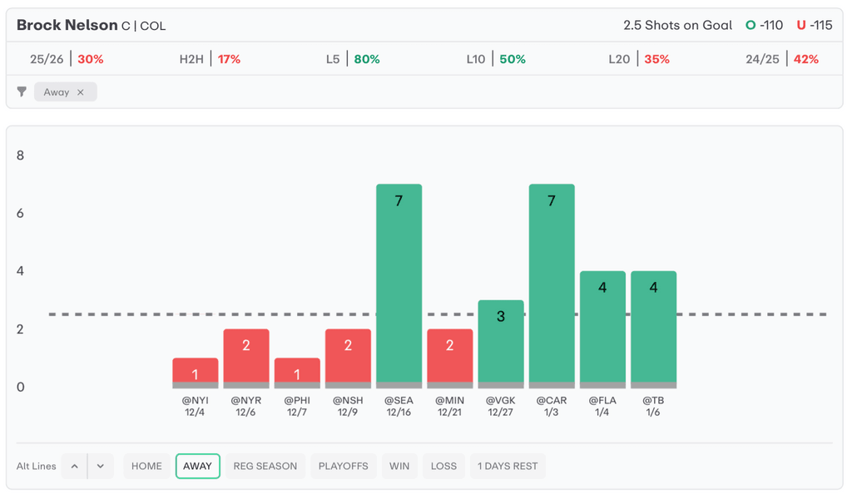Viewport: 852px width, 504px height.
Task: Apply the 1 DAYS REST filter
Action: (508, 467)
